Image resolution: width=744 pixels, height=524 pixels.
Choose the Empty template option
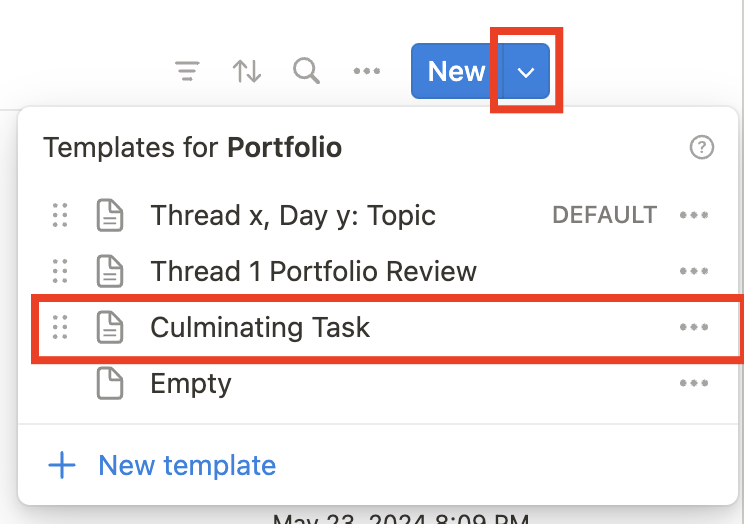(191, 383)
